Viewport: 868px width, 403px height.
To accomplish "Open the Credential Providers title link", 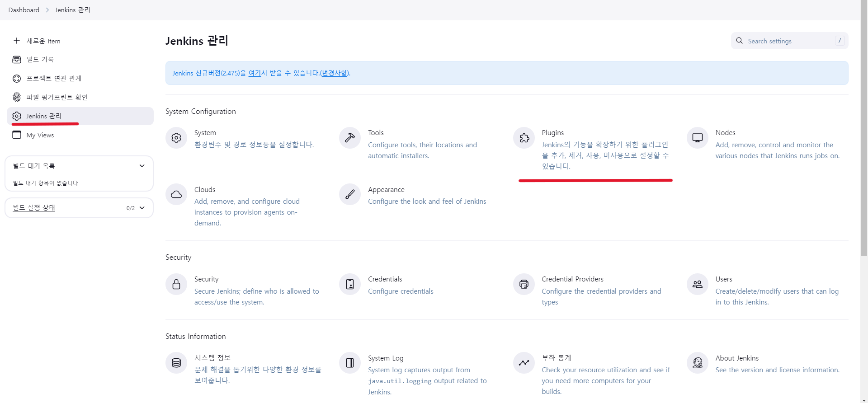I will (x=572, y=279).
